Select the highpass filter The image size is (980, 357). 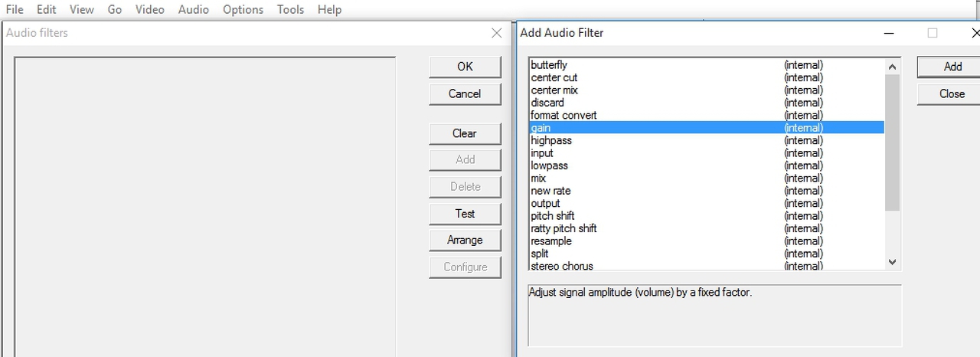point(551,140)
